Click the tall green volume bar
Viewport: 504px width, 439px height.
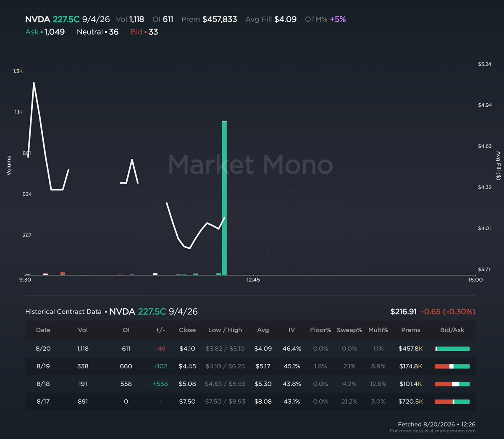point(224,198)
